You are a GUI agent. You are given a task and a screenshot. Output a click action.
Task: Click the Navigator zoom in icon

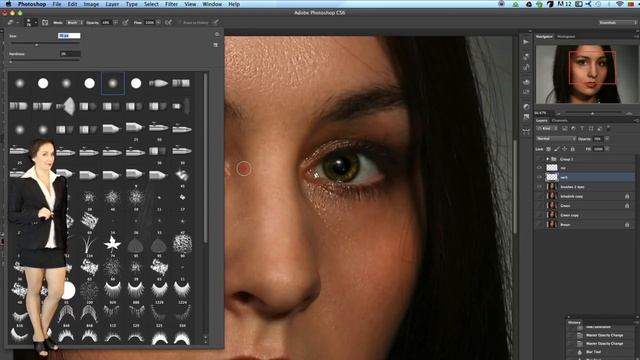pyautogui.click(x=629, y=113)
